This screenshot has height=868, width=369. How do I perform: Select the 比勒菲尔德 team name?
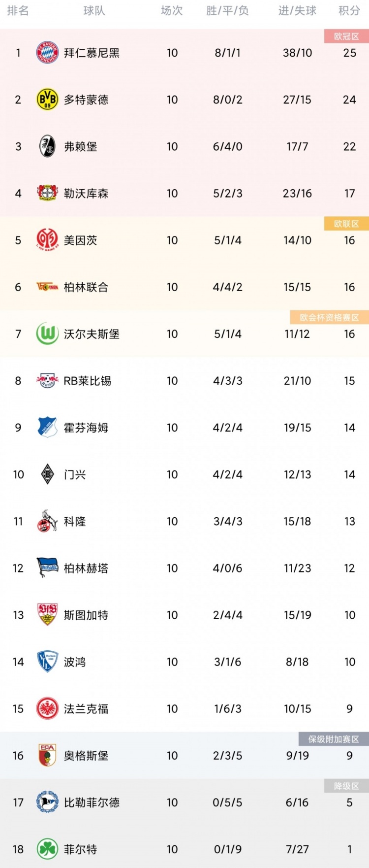coord(92,802)
